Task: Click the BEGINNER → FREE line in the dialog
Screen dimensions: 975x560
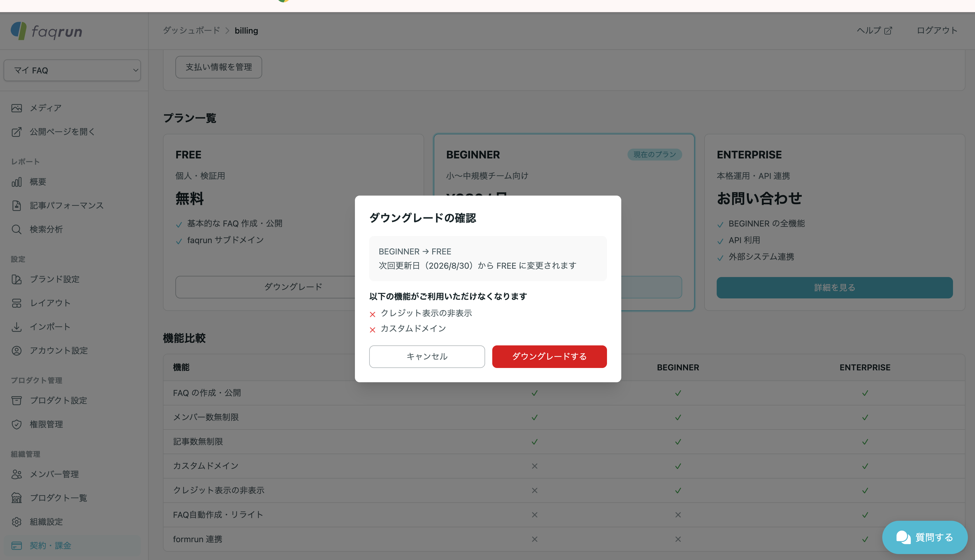Action: click(415, 251)
